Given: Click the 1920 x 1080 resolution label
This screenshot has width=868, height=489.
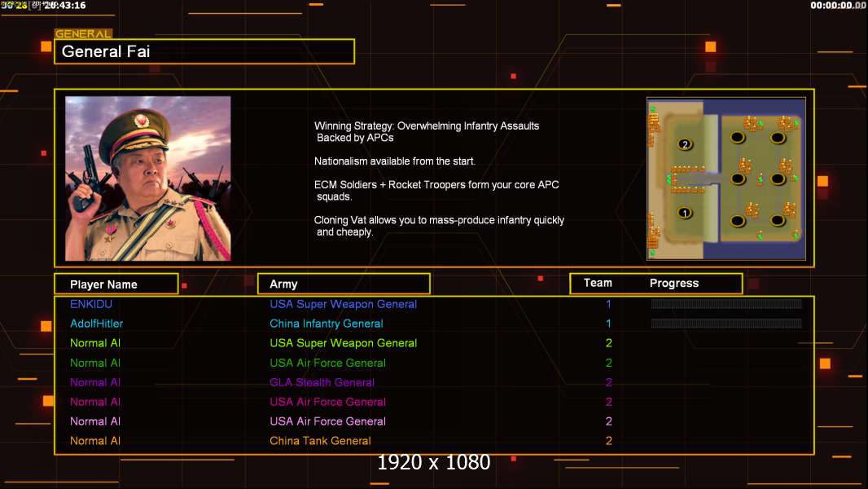Looking at the screenshot, I should point(433,462).
